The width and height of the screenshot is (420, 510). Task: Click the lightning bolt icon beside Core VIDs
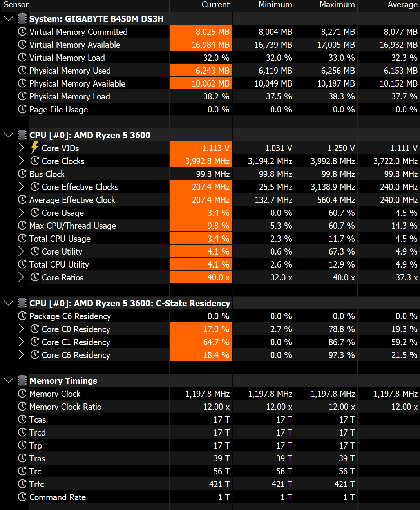tap(35, 148)
